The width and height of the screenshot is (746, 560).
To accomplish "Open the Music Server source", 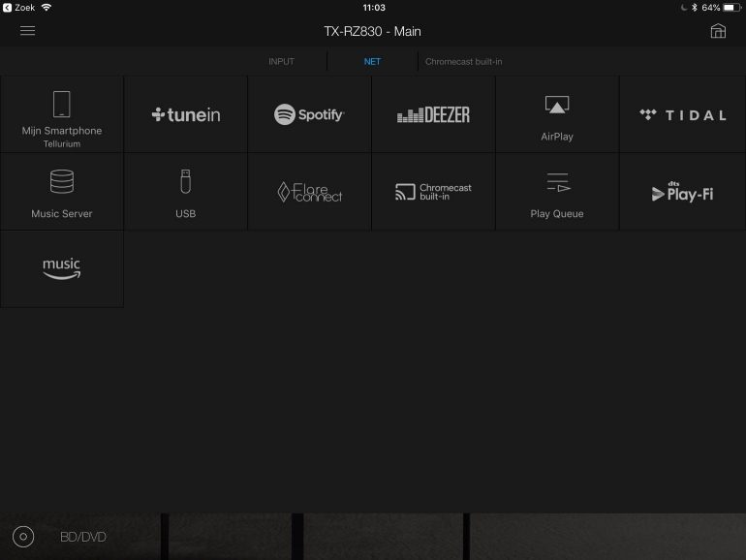I will (x=62, y=192).
